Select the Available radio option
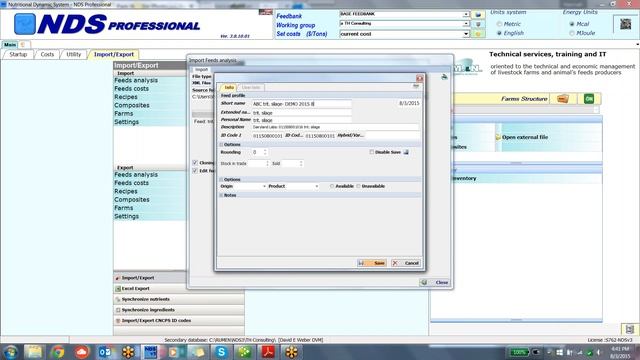640x360 pixels. click(332, 186)
